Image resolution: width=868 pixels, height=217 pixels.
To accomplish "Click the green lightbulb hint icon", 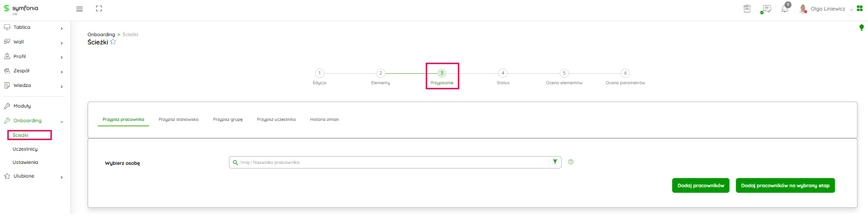I will tap(861, 27).
